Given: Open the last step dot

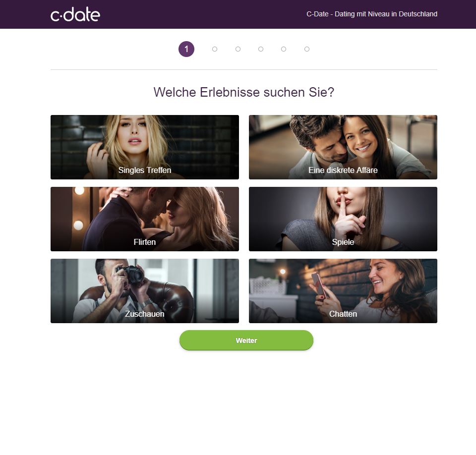Looking at the screenshot, I should pos(307,49).
